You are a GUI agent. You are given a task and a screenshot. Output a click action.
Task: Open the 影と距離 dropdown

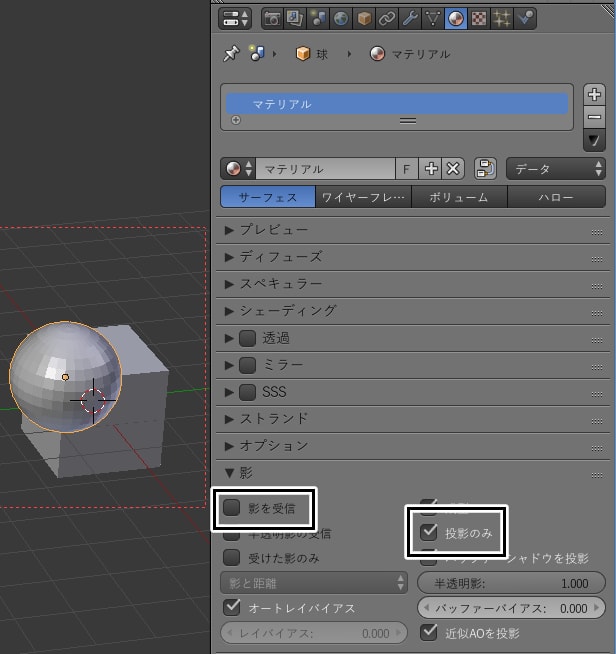tap(314, 583)
